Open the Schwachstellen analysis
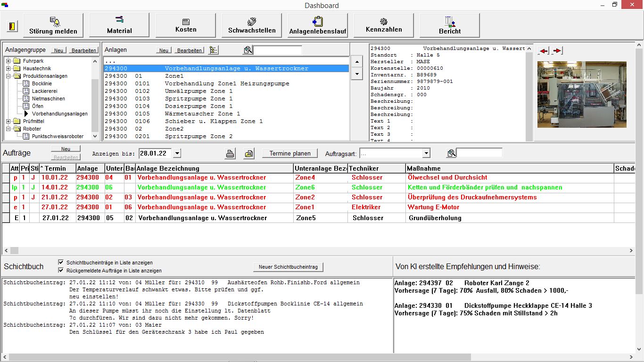Screen dimensions: 644x362 [251, 26]
